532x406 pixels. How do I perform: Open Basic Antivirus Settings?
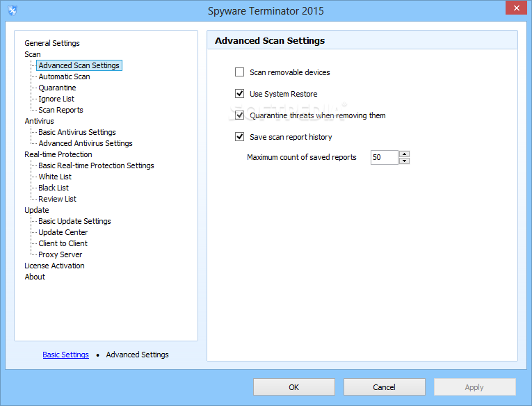77,132
